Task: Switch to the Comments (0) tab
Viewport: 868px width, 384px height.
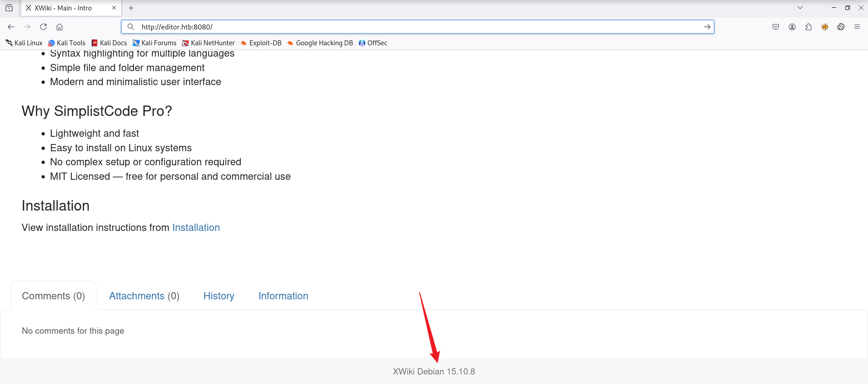Action: pos(53,296)
